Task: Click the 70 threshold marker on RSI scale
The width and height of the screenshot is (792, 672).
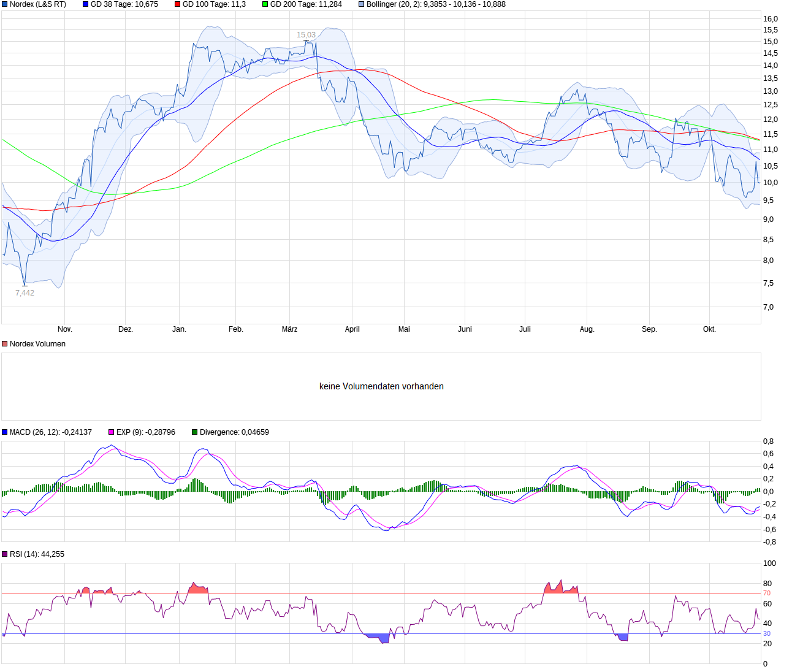Action: pyautogui.click(x=766, y=594)
